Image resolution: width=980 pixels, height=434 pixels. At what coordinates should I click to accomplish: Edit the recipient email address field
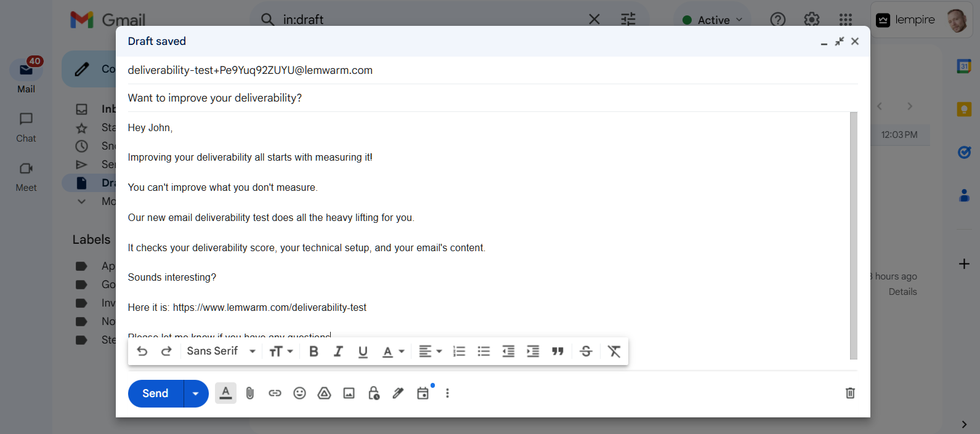[x=493, y=70]
